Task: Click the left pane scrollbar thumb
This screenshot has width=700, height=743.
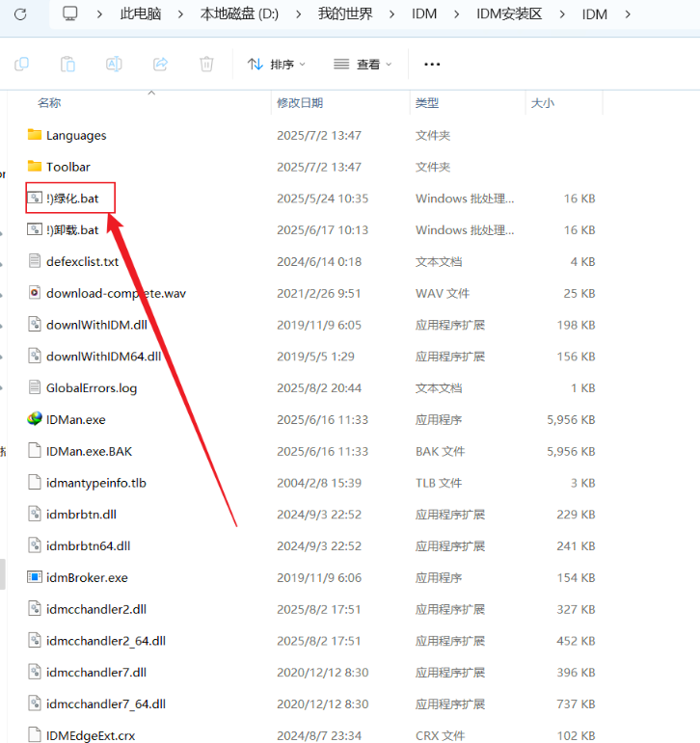Action: click(x=2, y=574)
